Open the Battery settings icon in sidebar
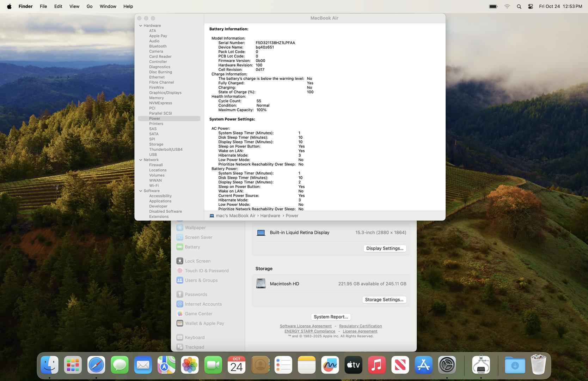588x381 pixels. click(x=180, y=247)
